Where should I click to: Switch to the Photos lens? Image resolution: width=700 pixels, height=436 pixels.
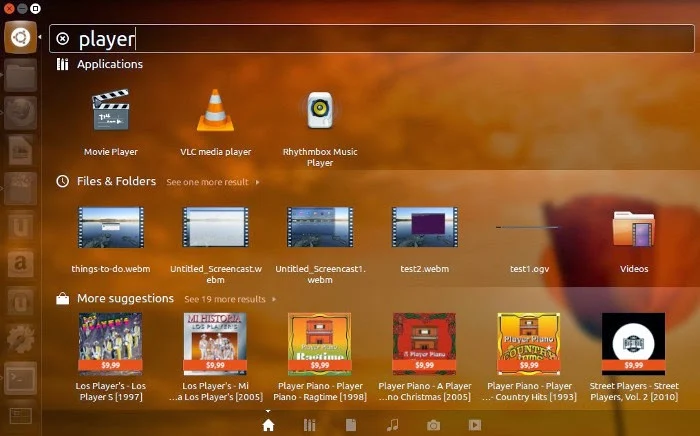433,425
